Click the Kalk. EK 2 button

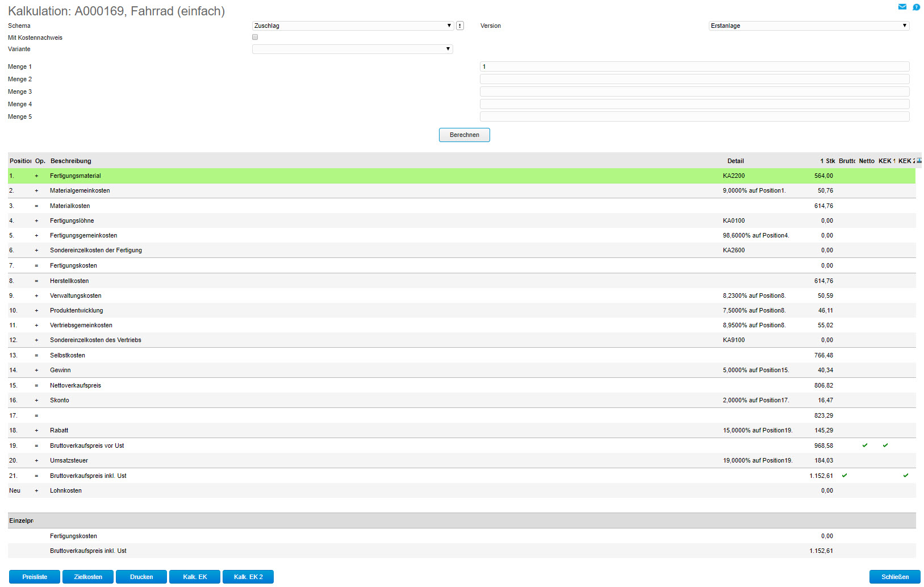[x=248, y=577]
